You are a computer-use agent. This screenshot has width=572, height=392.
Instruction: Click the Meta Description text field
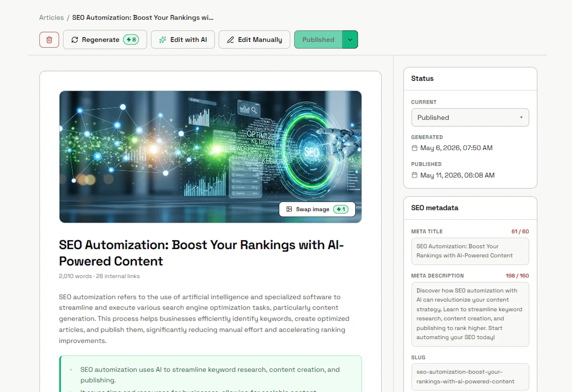[470, 314]
